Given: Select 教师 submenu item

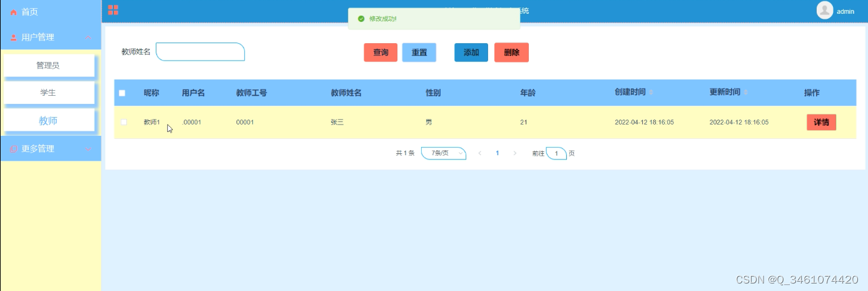Looking at the screenshot, I should pyautogui.click(x=48, y=121).
